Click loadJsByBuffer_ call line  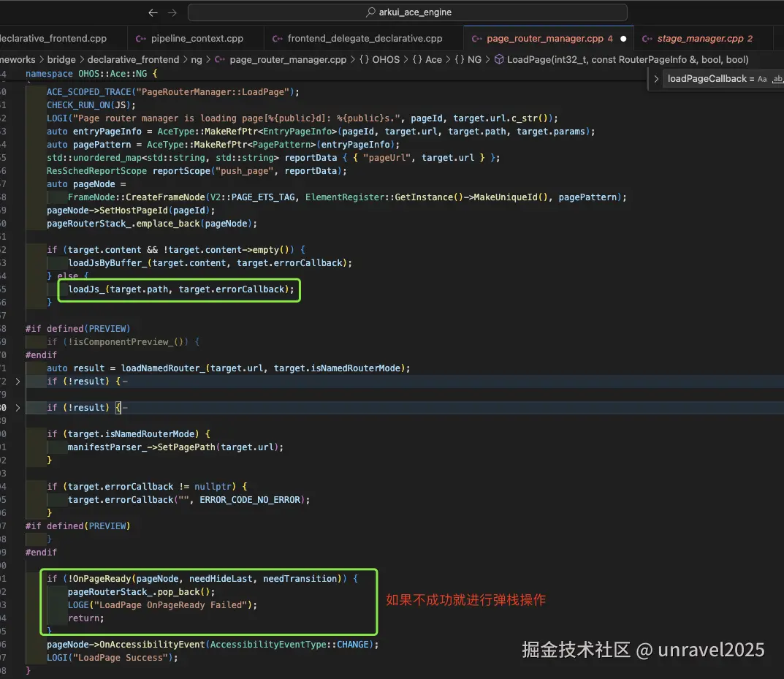point(210,263)
